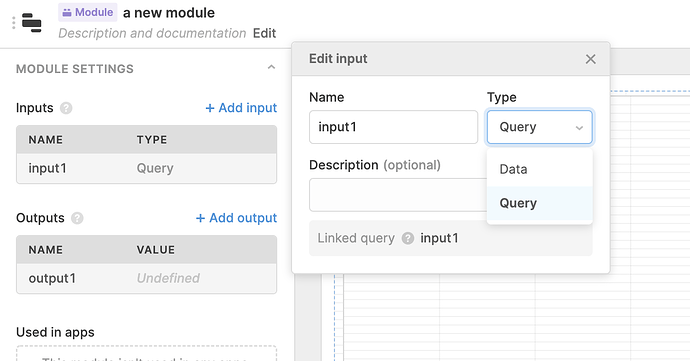690x361 pixels.
Task: Select the output1 row in Outputs table
Action: 147,278
